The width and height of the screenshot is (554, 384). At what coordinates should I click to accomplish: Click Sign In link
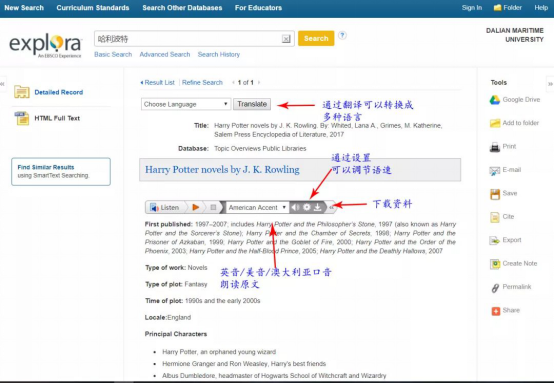click(x=472, y=8)
